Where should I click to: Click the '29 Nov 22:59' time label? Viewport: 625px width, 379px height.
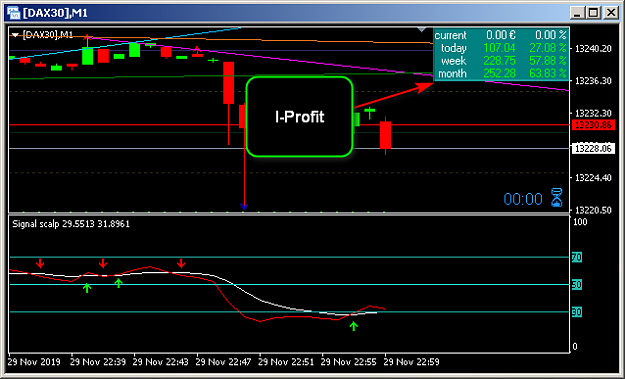pyautogui.click(x=411, y=362)
